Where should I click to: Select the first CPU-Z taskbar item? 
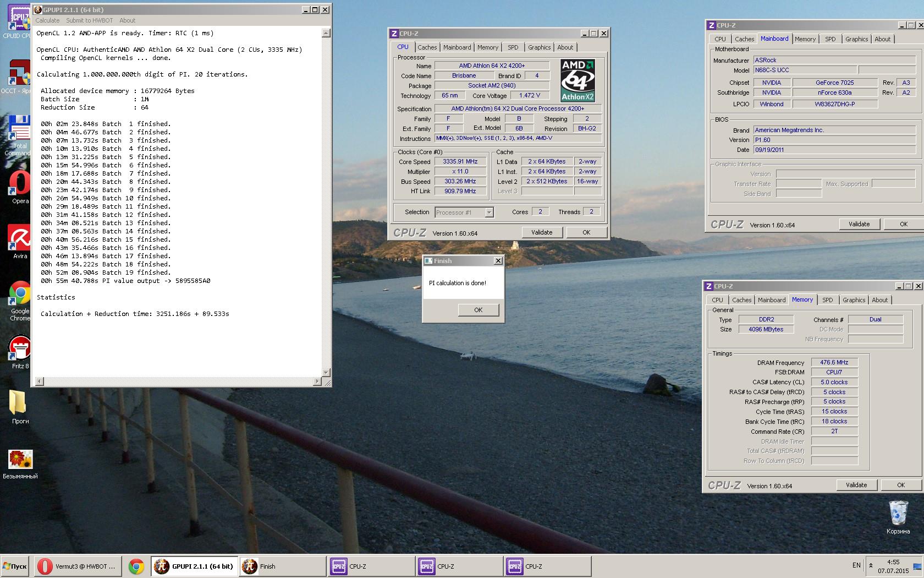(371, 566)
